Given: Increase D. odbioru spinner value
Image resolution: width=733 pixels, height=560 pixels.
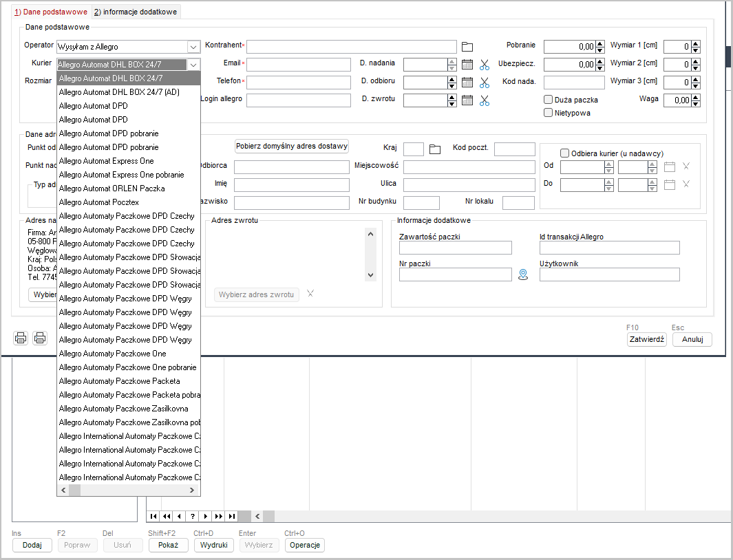Looking at the screenshot, I should (452, 80).
